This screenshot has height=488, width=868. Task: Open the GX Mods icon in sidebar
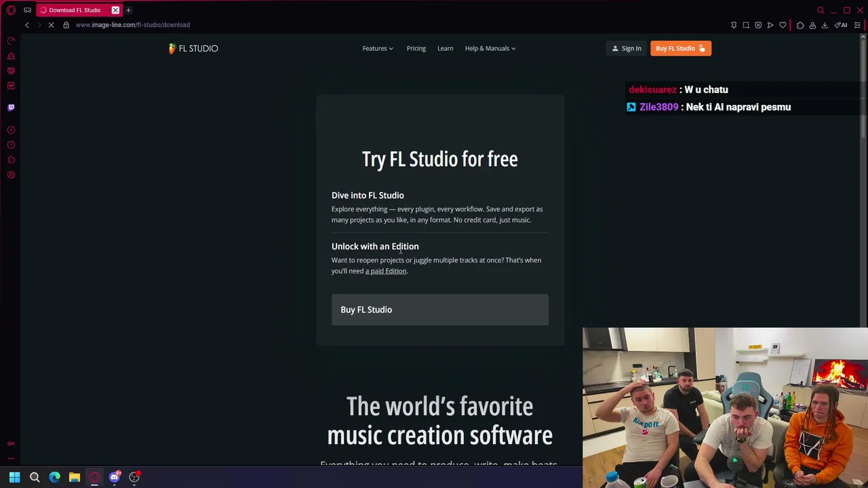11,70
